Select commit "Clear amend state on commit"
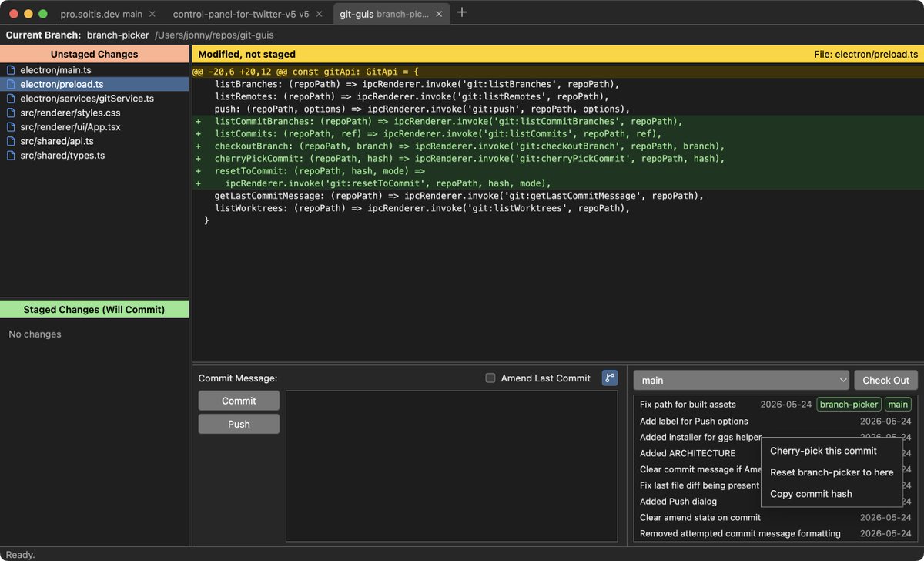 pos(775,517)
